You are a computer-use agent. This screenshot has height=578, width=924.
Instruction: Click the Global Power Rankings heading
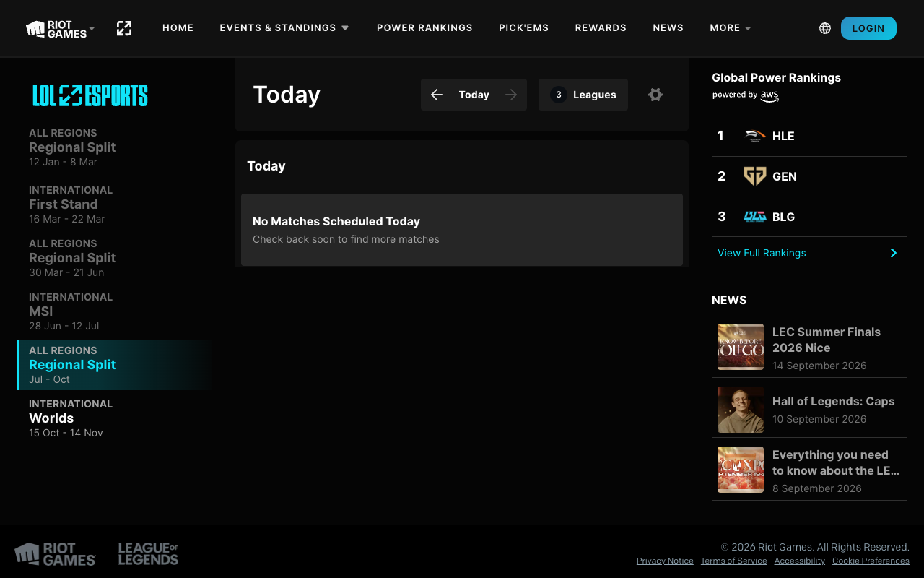coord(776,77)
